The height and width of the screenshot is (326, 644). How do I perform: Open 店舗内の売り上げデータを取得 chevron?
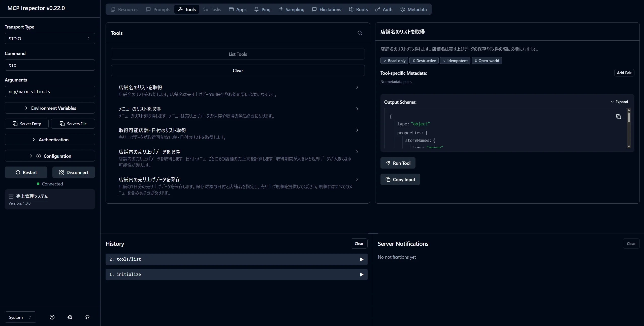tap(357, 152)
